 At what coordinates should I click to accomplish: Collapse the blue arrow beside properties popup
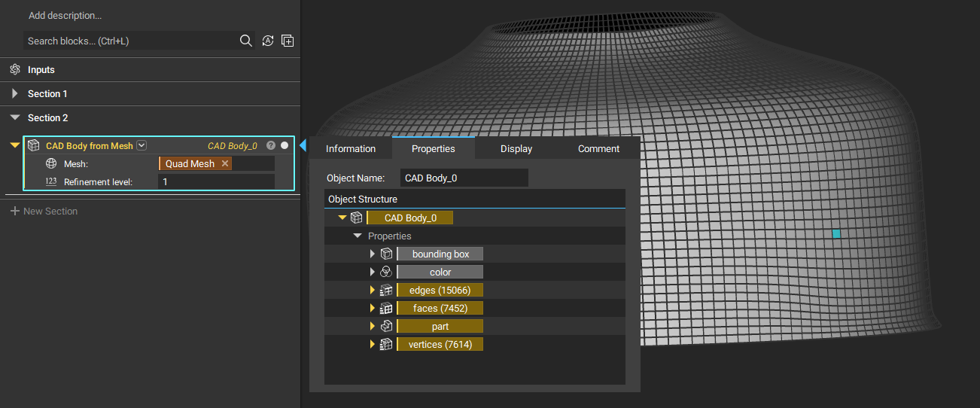click(x=303, y=145)
